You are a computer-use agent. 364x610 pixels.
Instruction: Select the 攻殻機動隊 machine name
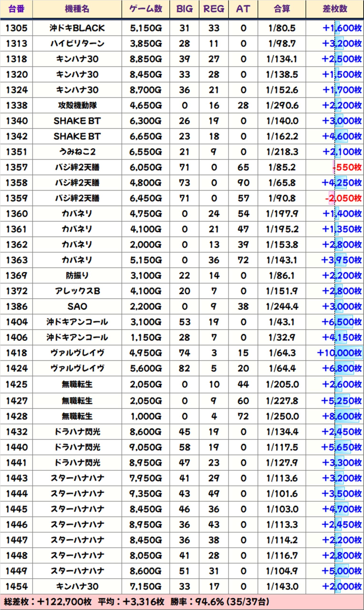coord(77,106)
